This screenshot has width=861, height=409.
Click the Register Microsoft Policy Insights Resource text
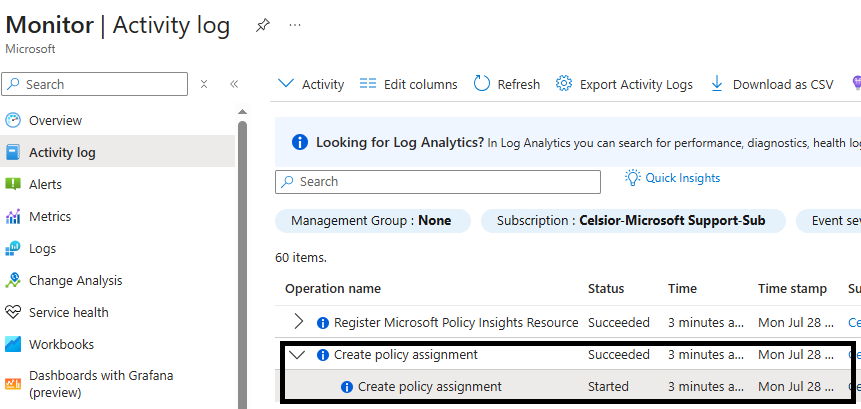(456, 322)
